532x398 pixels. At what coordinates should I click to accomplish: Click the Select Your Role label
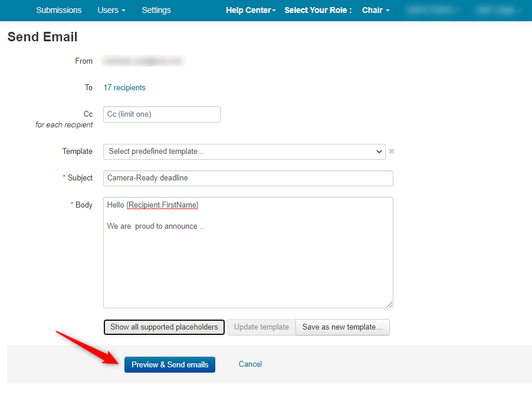[x=318, y=10]
